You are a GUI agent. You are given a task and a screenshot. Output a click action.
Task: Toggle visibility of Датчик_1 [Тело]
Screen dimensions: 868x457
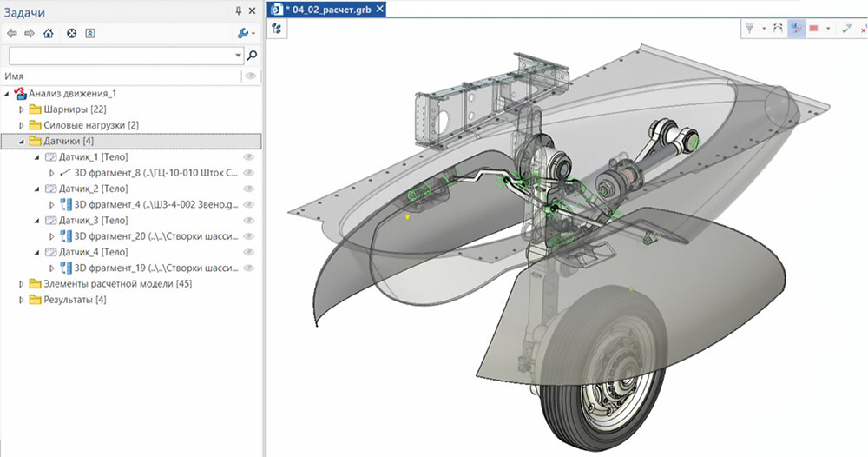coord(248,157)
